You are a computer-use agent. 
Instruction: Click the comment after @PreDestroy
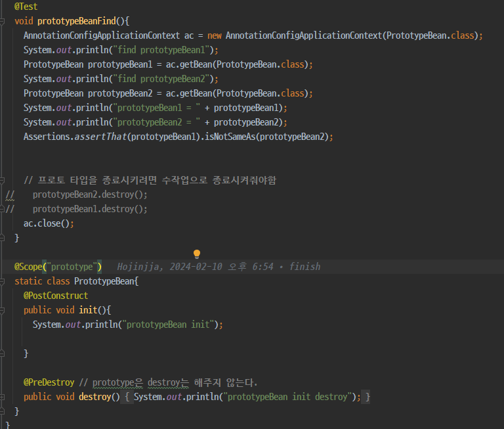tap(168, 382)
